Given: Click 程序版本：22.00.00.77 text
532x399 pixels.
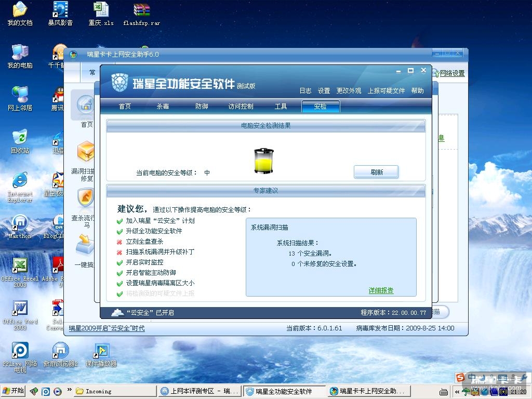Looking at the screenshot, I should pos(393,313).
